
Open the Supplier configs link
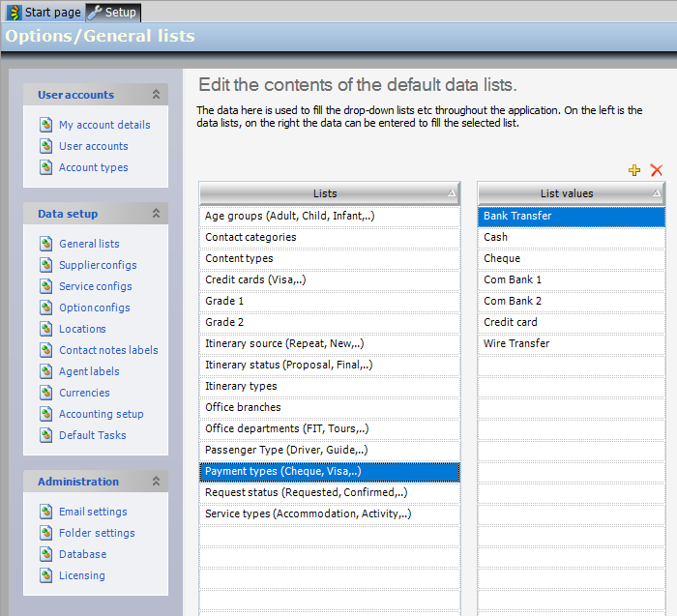98,265
